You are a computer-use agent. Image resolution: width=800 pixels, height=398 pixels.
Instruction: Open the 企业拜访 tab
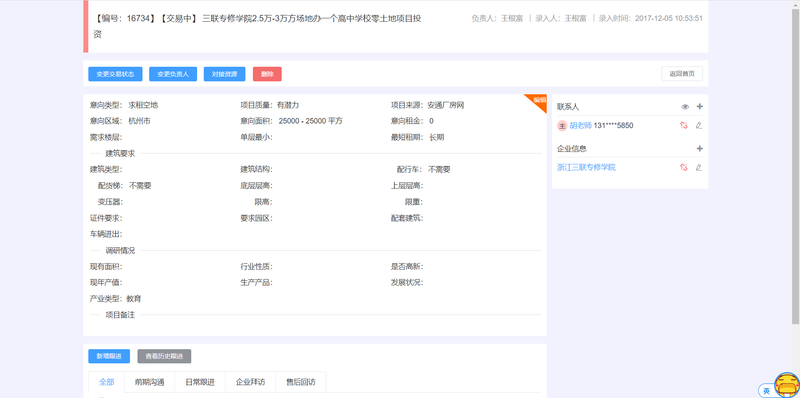coord(250,382)
